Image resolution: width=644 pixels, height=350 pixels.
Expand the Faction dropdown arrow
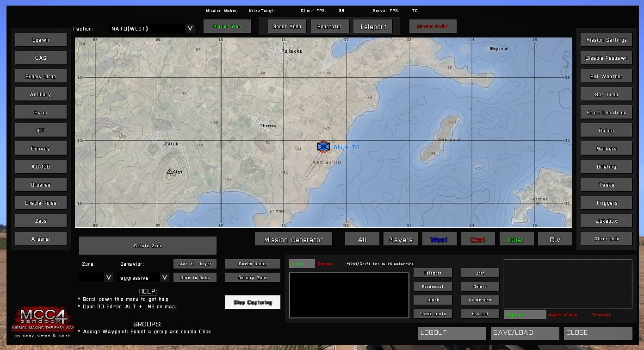[x=190, y=28]
